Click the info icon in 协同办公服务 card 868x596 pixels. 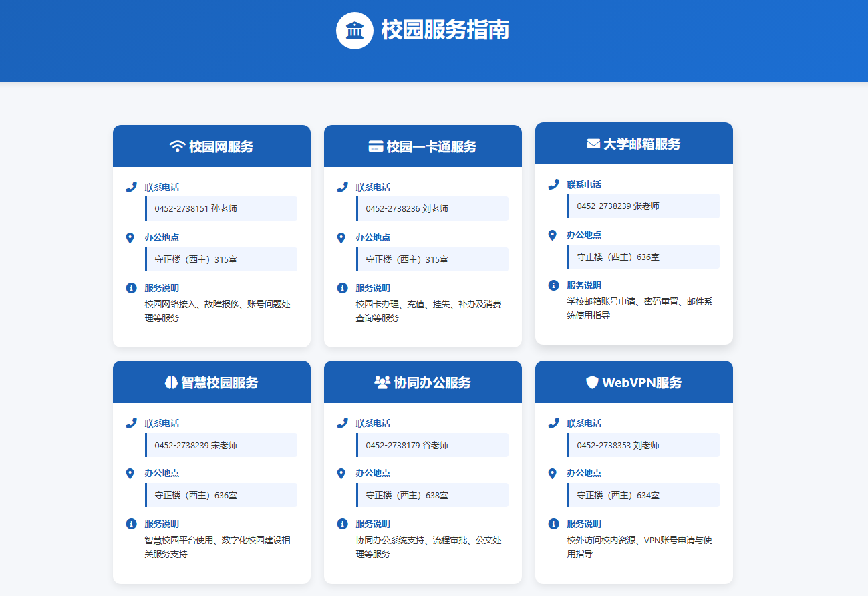[x=342, y=524]
